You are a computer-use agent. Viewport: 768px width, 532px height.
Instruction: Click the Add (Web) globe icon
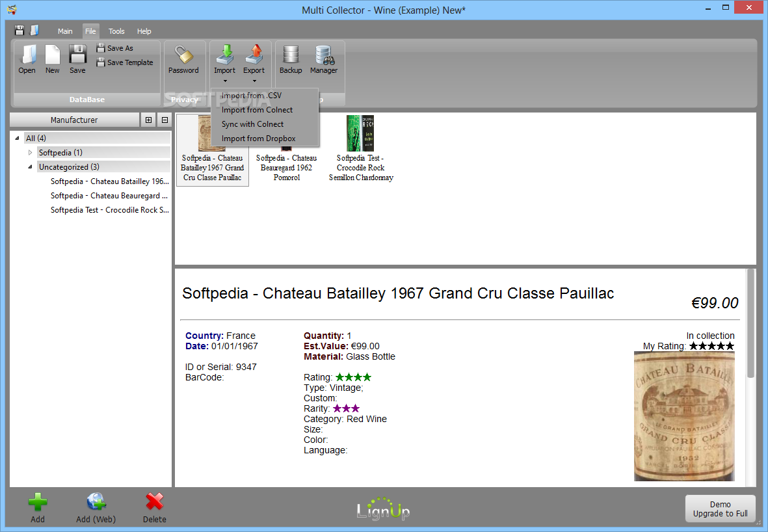(x=96, y=508)
